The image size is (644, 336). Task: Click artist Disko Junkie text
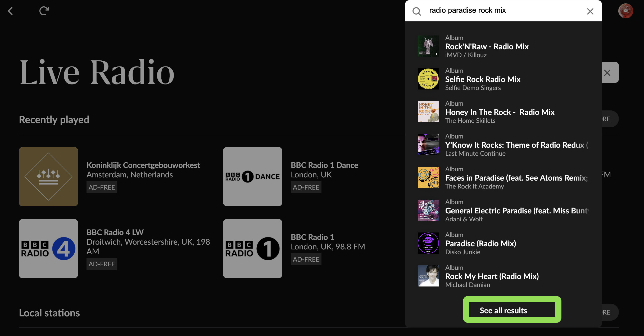[x=463, y=252]
